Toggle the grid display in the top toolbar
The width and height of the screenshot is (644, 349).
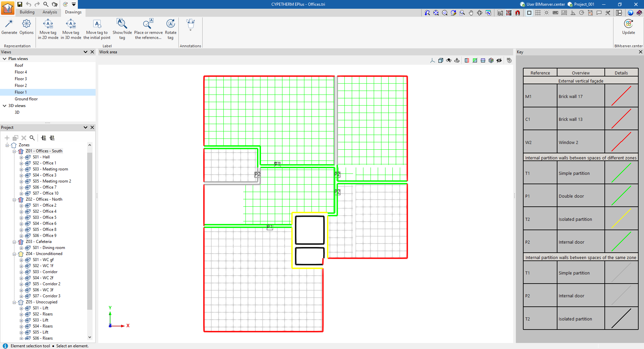point(538,13)
